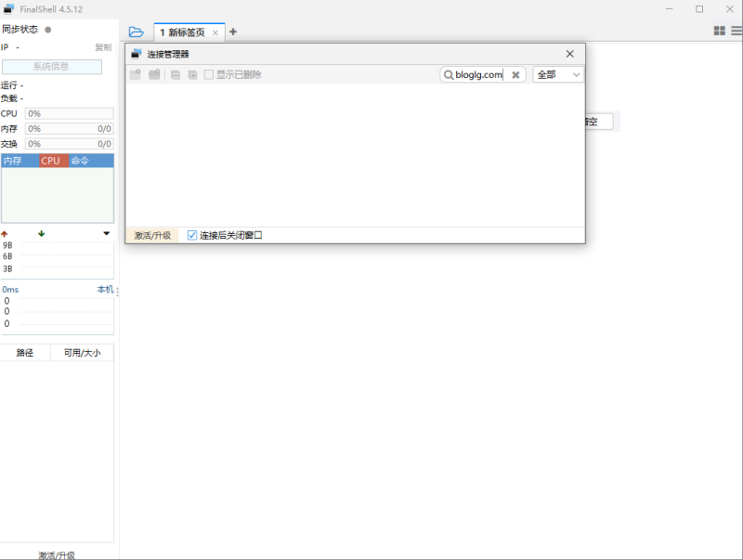Click the green download traffic arrow icon
This screenshot has width=743, height=560.
(x=40, y=233)
